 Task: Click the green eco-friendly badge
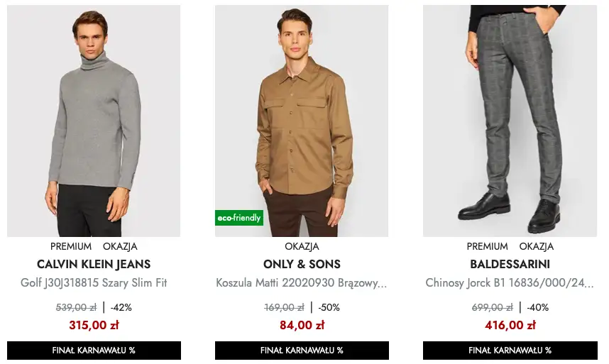pos(239,218)
